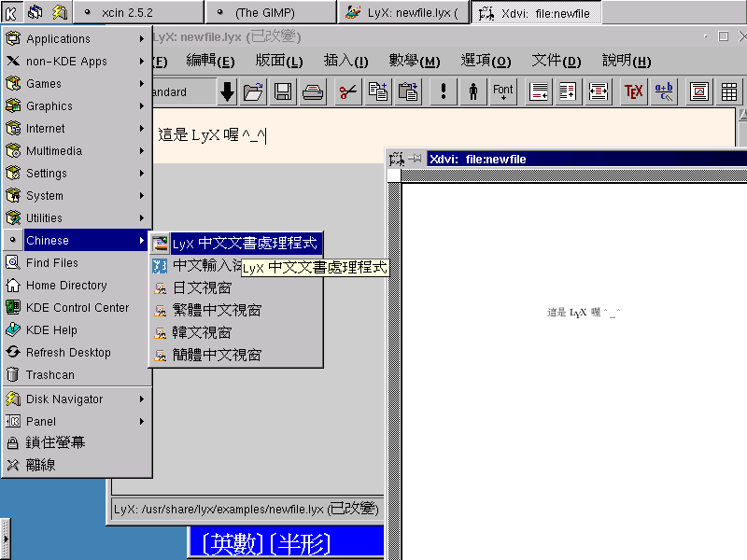
Task: Copy selection with the LyX copy icon
Action: coord(378,91)
